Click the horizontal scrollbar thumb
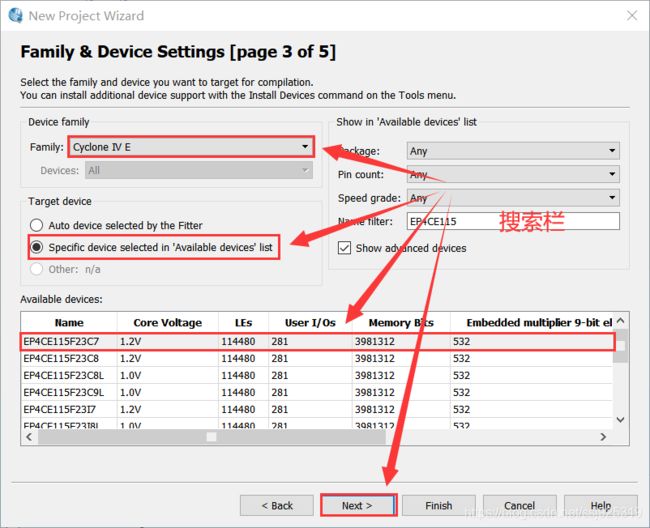650x528 pixels. click(212, 437)
